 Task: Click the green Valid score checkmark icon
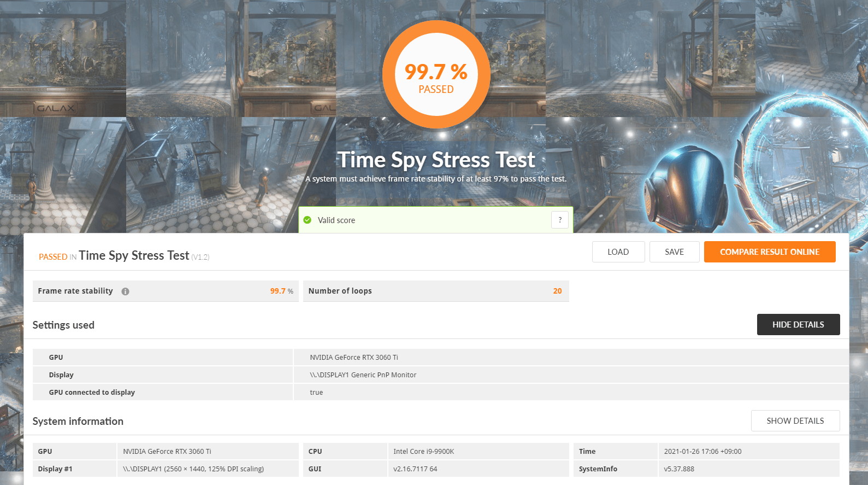[x=307, y=220]
